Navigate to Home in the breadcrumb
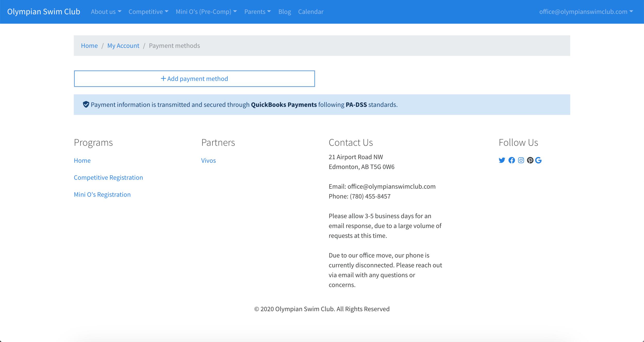The height and width of the screenshot is (342, 644). [89, 46]
